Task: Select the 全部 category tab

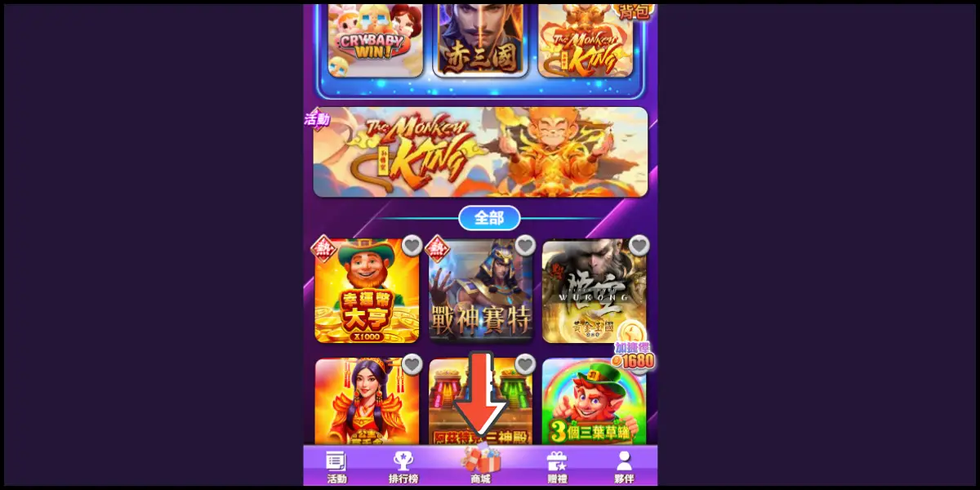Action: click(489, 218)
